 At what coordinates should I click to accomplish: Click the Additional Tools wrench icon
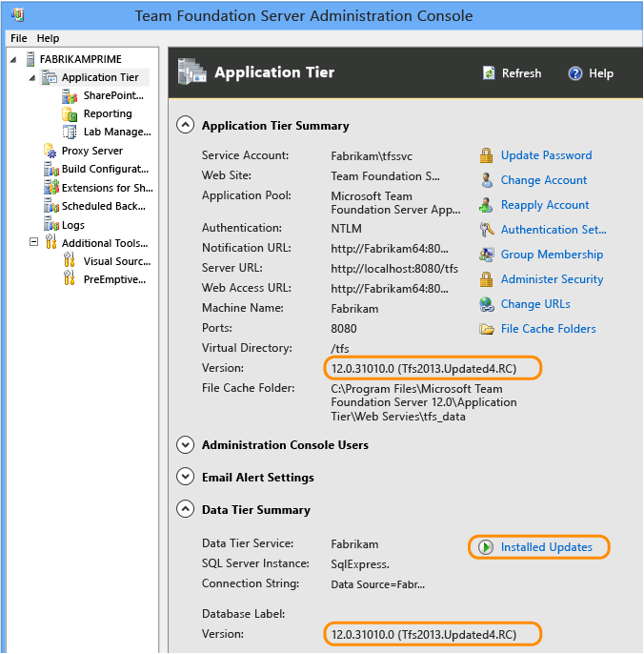(x=50, y=242)
